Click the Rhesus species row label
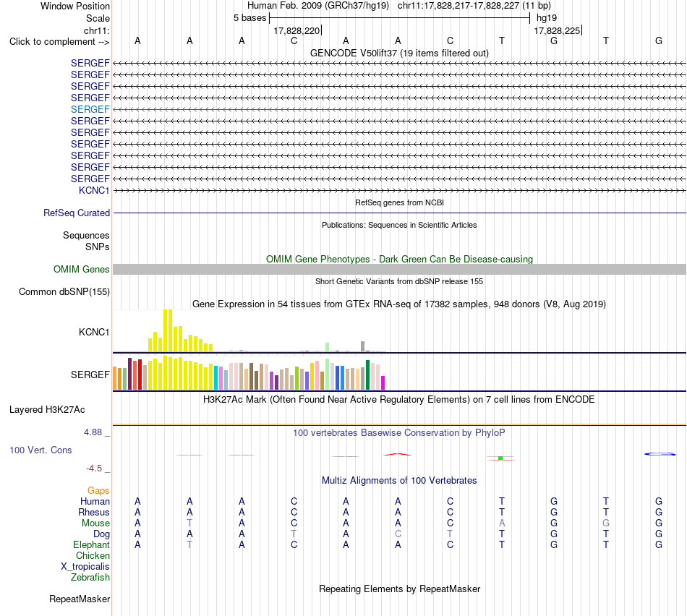The height and width of the screenshot is (616, 687). [94, 512]
